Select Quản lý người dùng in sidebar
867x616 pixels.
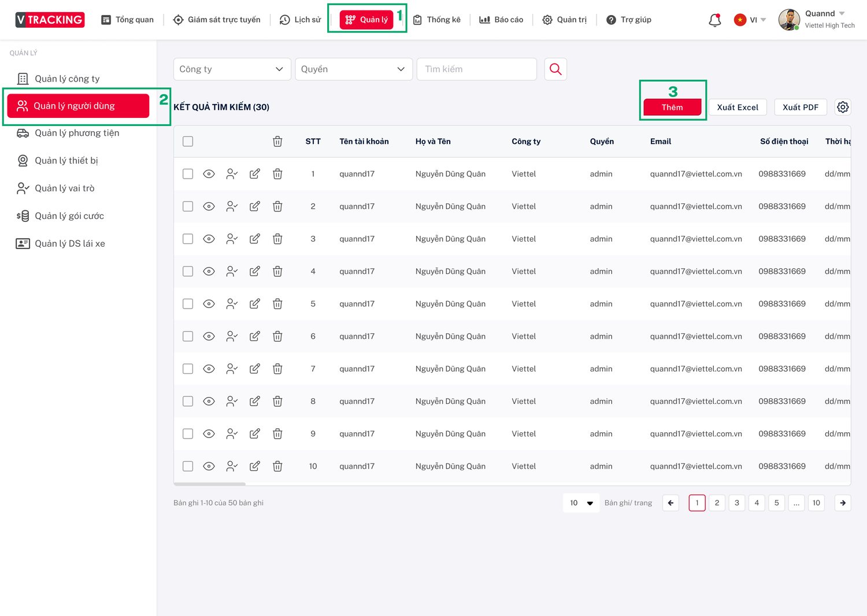click(78, 106)
